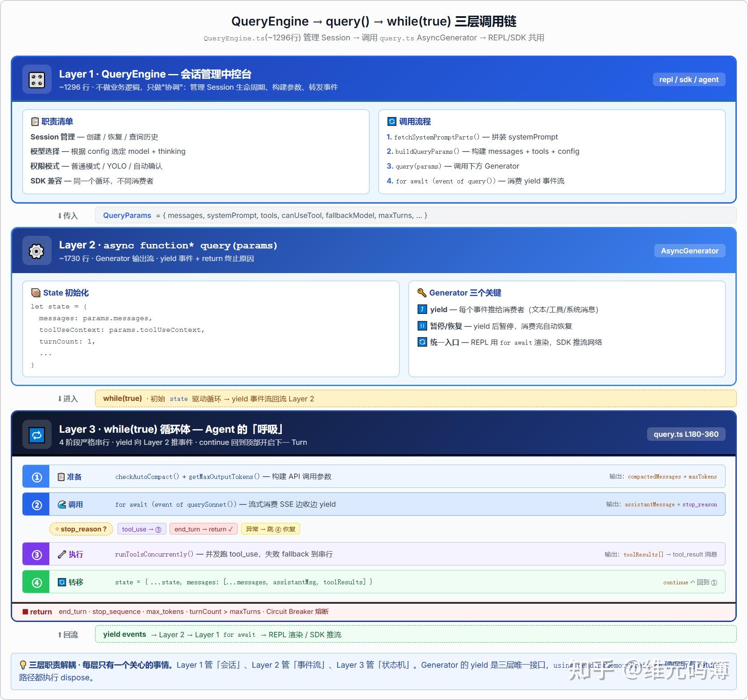748x700 pixels.
Task: Click the Layer 1 QueryEngine dice icon
Action: (x=37, y=79)
